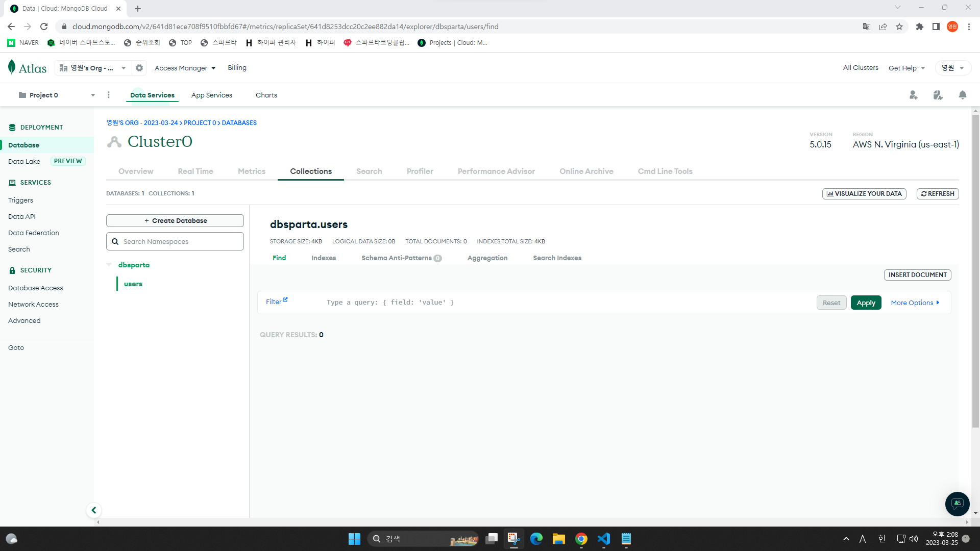The width and height of the screenshot is (980, 551).
Task: Open organization selector dropdown
Action: tap(93, 68)
